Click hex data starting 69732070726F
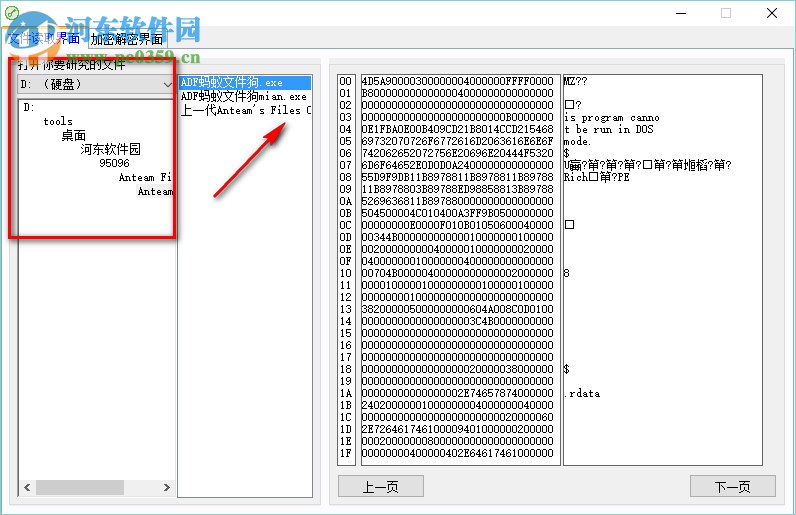This screenshot has height=515, width=796. coord(457,141)
